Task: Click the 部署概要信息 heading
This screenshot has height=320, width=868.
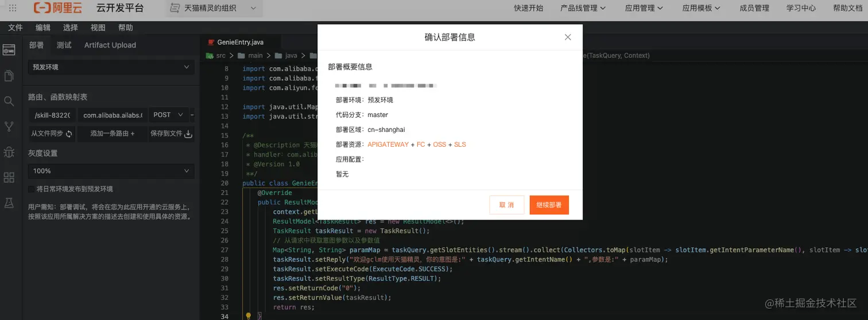Action: (x=350, y=67)
